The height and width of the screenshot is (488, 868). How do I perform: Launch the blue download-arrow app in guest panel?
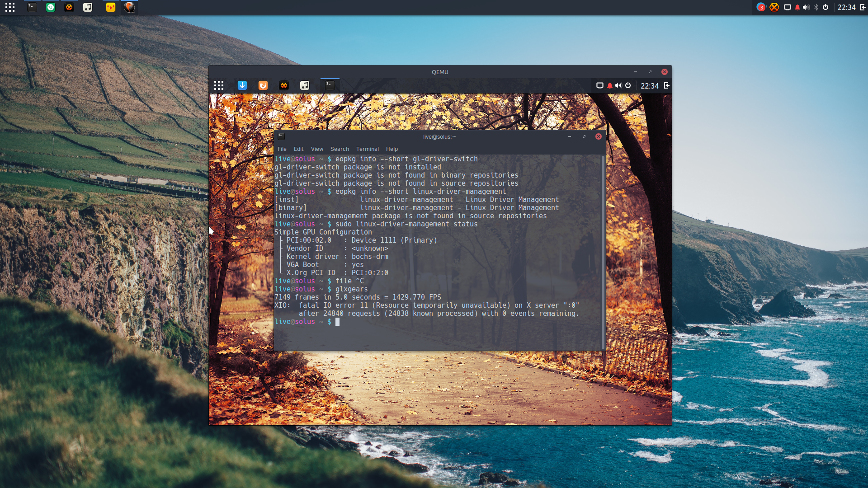pyautogui.click(x=242, y=85)
